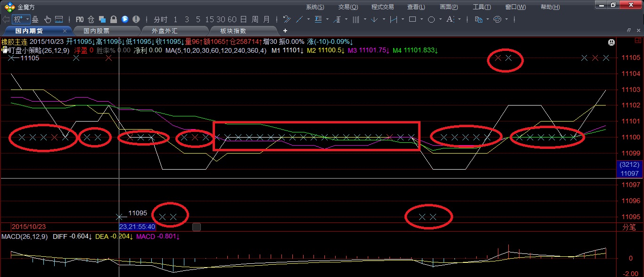Click the blue play button icon
This screenshot has height=277, width=644.
124,19
